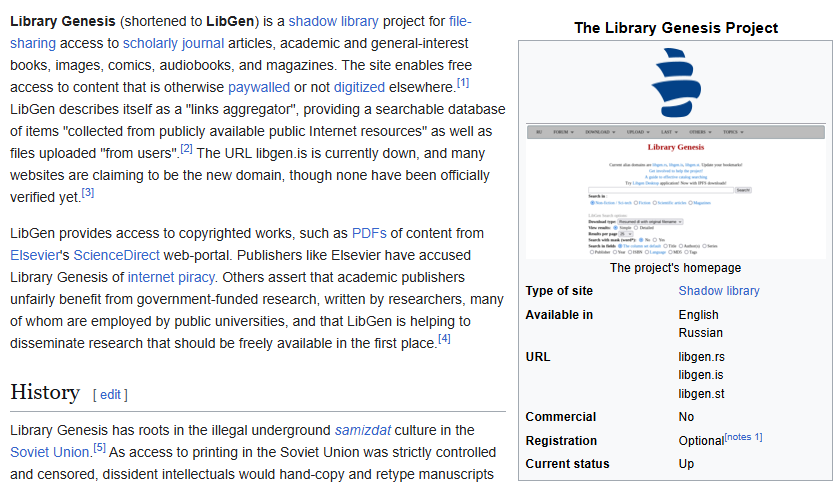
Task: Jump to citation [2]
Action: (x=186, y=149)
